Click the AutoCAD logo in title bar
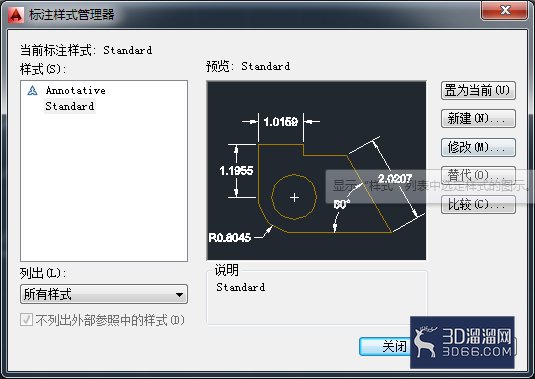 [16, 15]
